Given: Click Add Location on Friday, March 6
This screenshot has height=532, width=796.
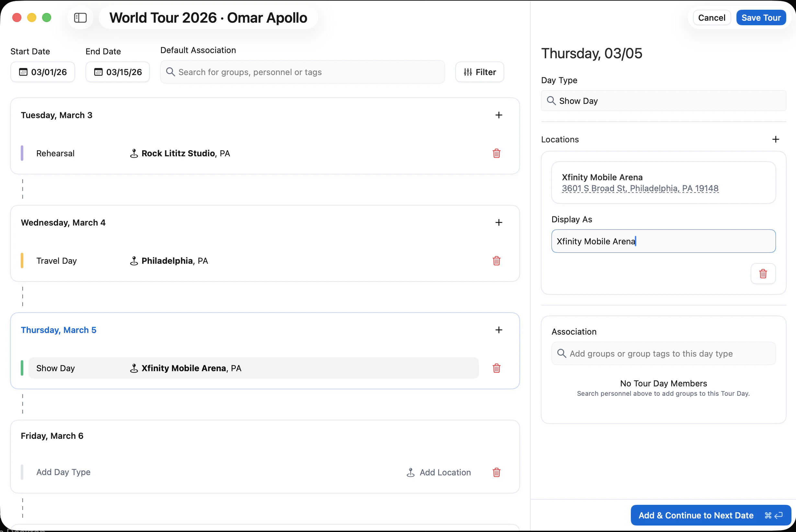Looking at the screenshot, I should tap(438, 472).
